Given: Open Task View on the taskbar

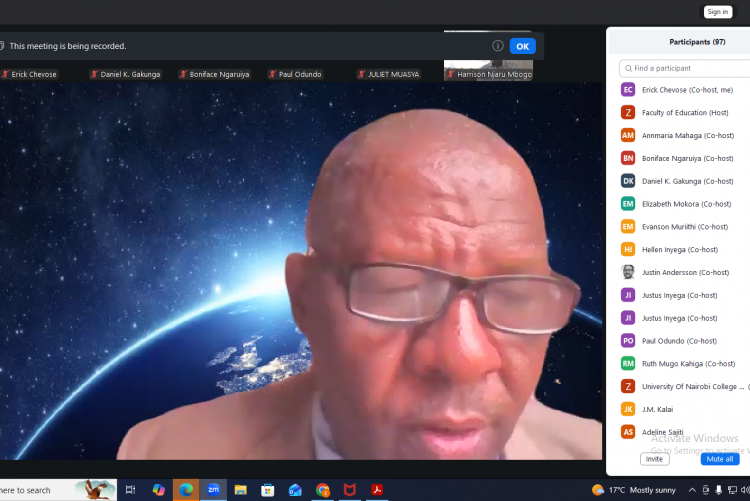Looking at the screenshot, I should coord(130,489).
